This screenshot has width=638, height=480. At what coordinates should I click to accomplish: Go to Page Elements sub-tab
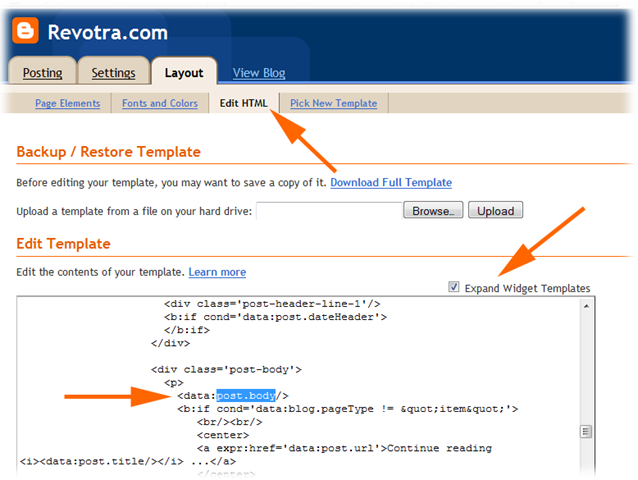68,103
